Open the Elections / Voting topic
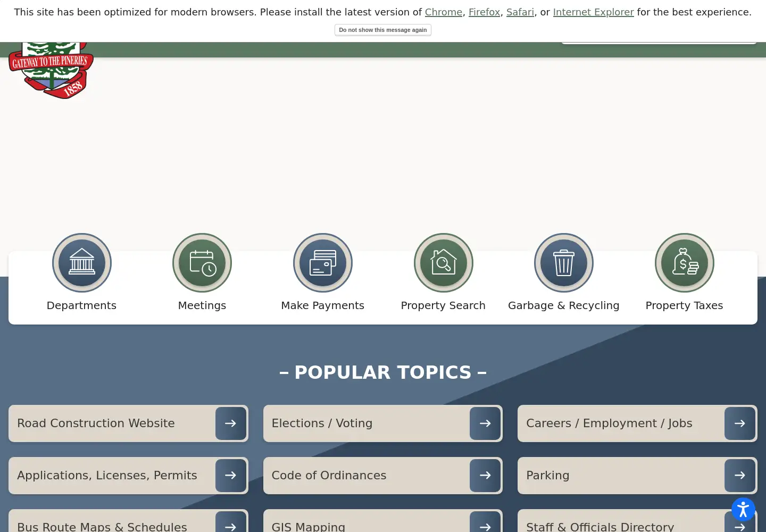Image resolution: width=766 pixels, height=532 pixels. [x=383, y=423]
